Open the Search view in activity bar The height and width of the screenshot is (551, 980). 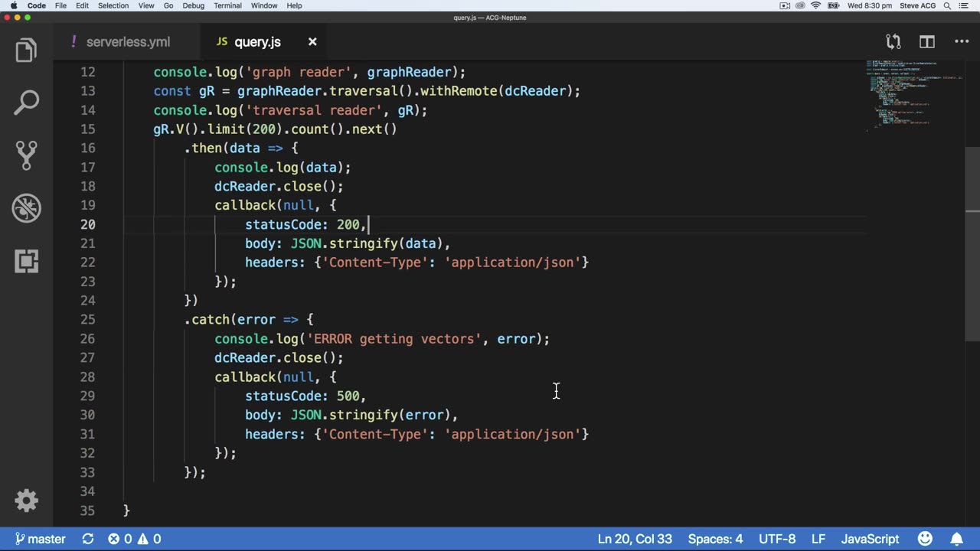(26, 103)
